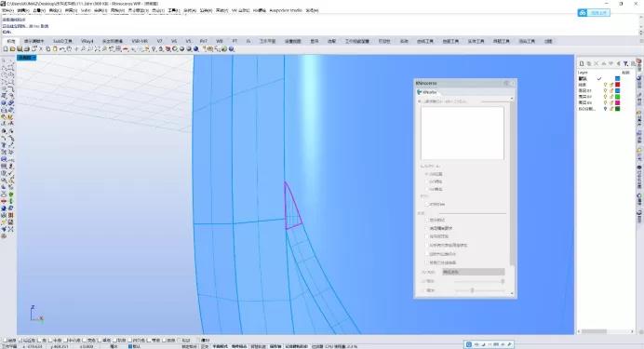Toggle 操作轴 gumball in status bar

click(275, 346)
